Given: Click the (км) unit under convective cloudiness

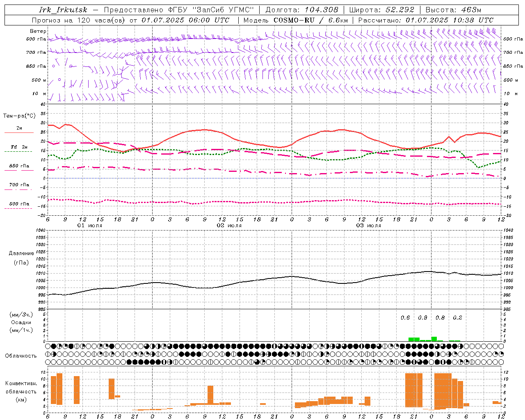Looking at the screenshot, I should pyautogui.click(x=21, y=399).
